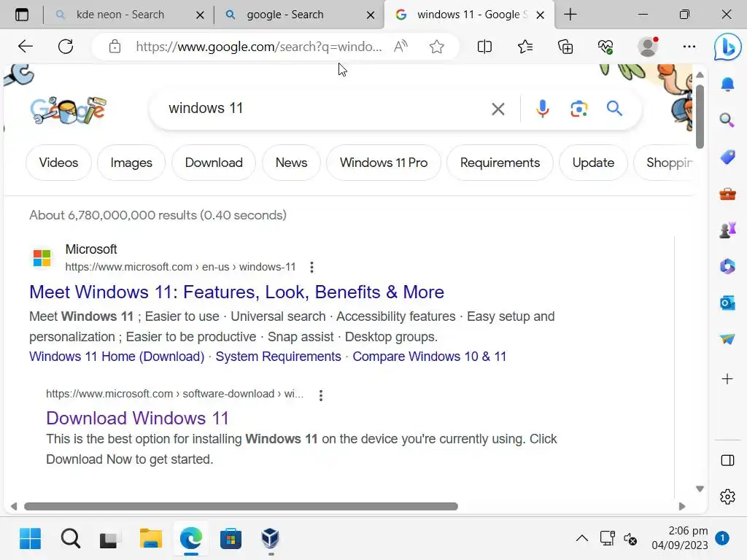The width and height of the screenshot is (747, 560).
Task: Filter results by Images
Action: pos(131,163)
